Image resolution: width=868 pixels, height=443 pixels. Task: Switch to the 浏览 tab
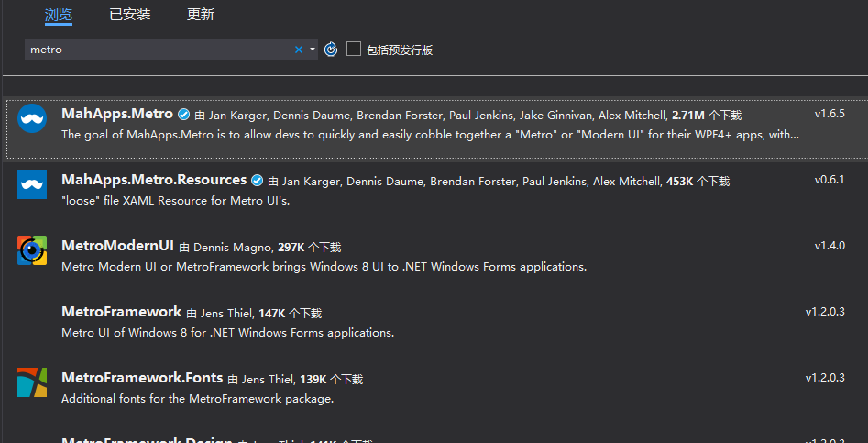59,15
